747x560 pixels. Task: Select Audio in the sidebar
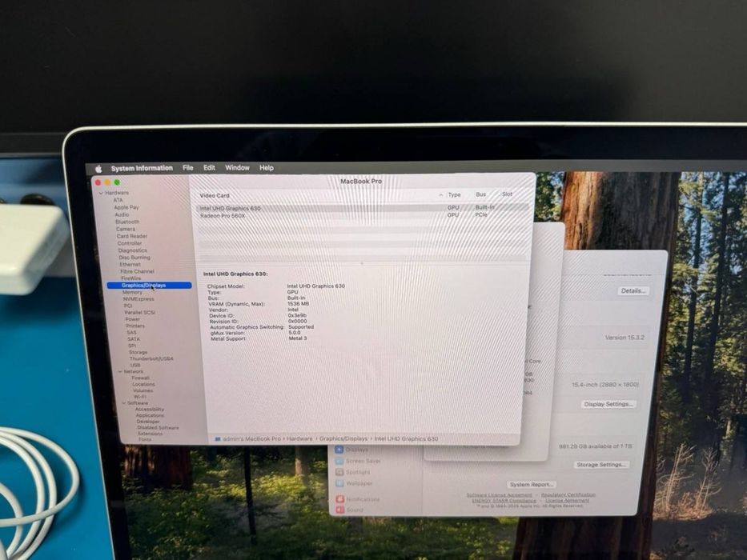coord(122,214)
